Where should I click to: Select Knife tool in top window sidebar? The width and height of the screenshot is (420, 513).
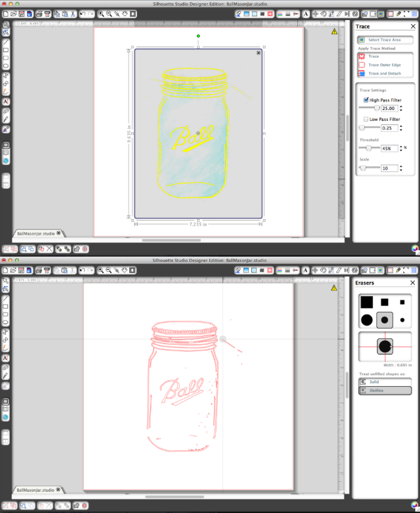6,120
